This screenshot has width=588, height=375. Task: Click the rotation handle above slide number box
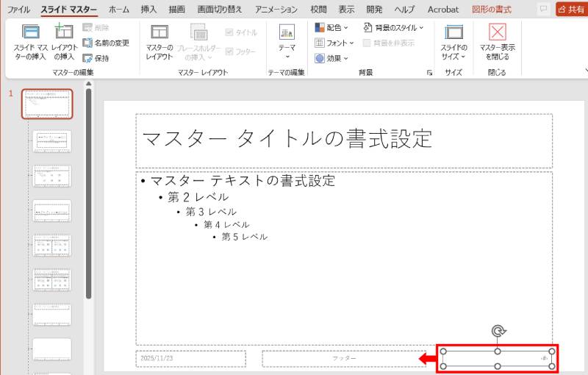(x=498, y=331)
